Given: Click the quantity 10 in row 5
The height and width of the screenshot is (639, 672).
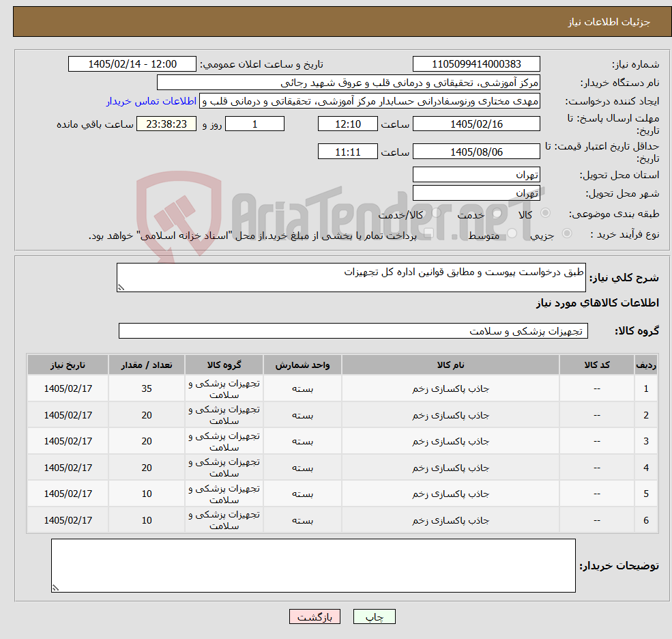Looking at the screenshot, I should [x=147, y=494].
